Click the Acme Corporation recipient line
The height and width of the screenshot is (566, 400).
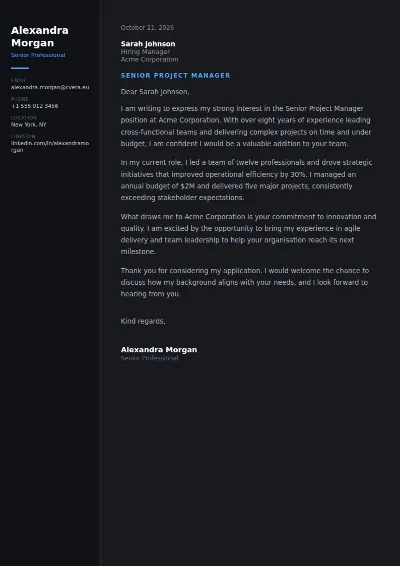point(149,60)
